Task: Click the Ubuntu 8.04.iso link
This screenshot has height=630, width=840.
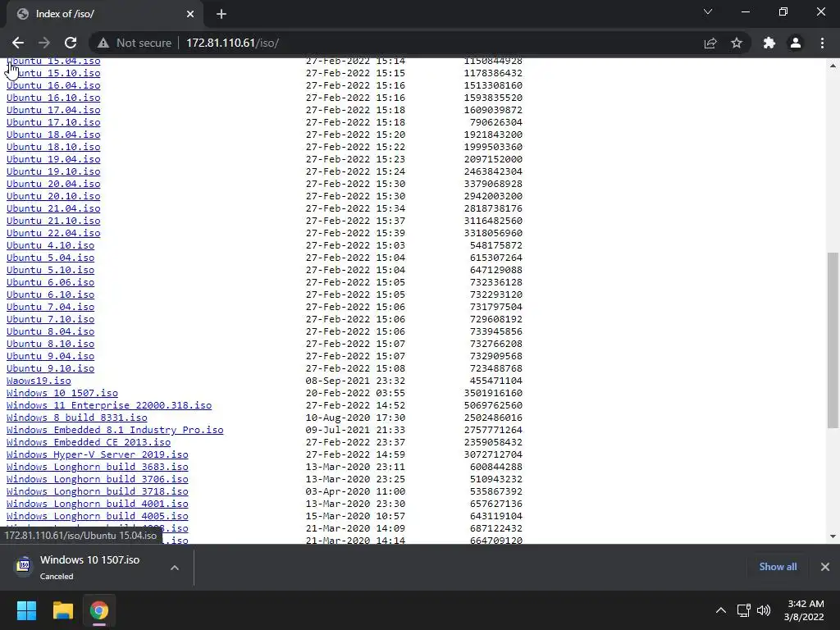Action: coord(50,331)
